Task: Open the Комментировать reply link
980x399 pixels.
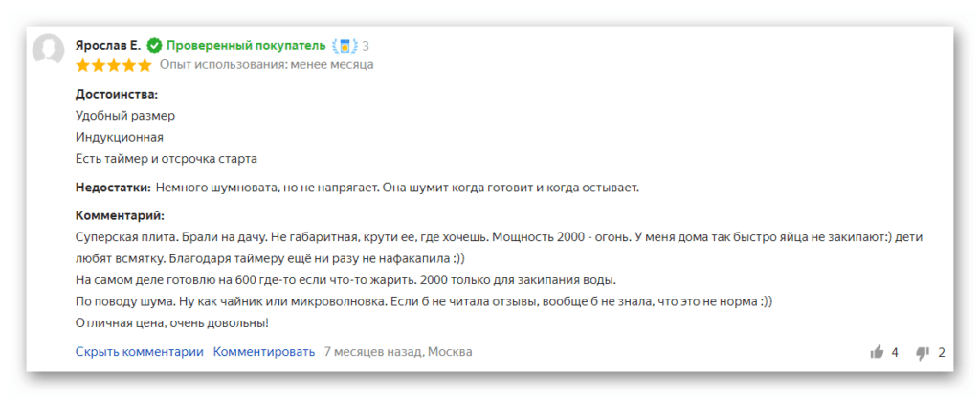Action: coord(264,352)
